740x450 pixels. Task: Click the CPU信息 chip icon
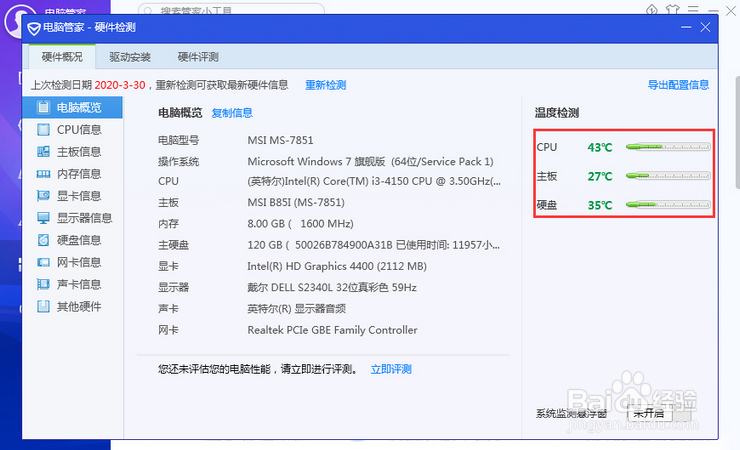pos(43,129)
